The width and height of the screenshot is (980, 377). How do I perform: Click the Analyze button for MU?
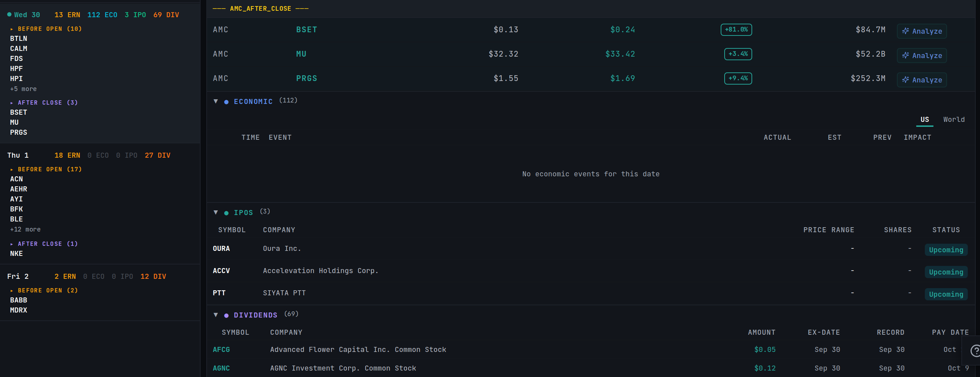921,56
